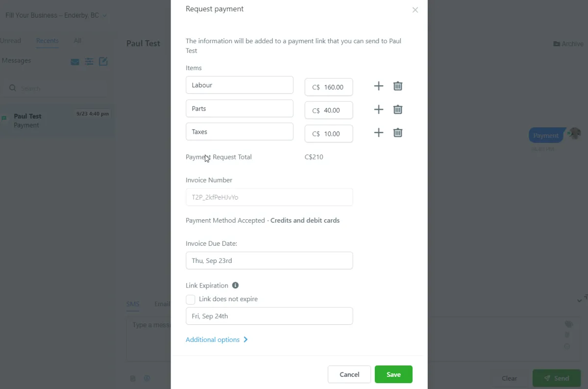The width and height of the screenshot is (588, 389).
Task: Add a new item after Parts row
Action: tap(378, 109)
